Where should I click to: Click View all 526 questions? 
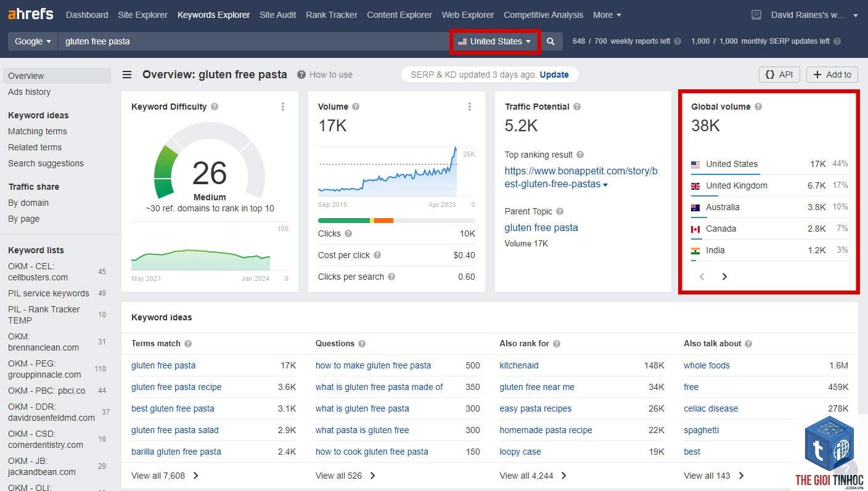345,476
